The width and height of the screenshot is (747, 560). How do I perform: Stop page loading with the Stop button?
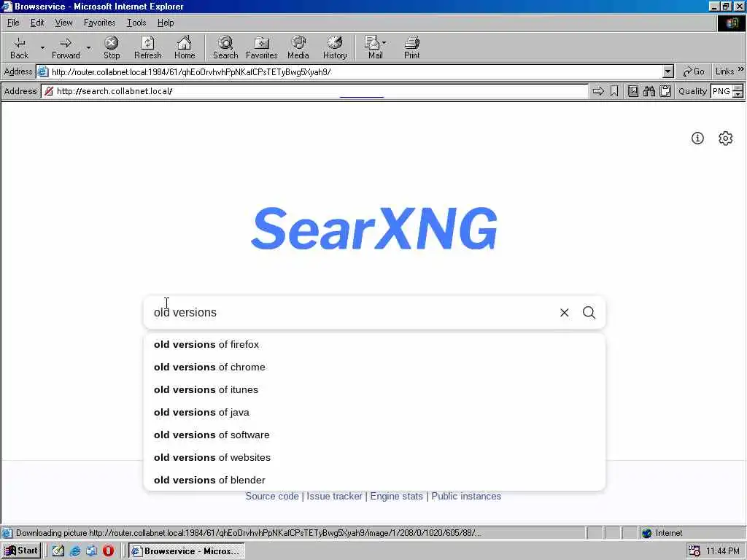[112, 47]
